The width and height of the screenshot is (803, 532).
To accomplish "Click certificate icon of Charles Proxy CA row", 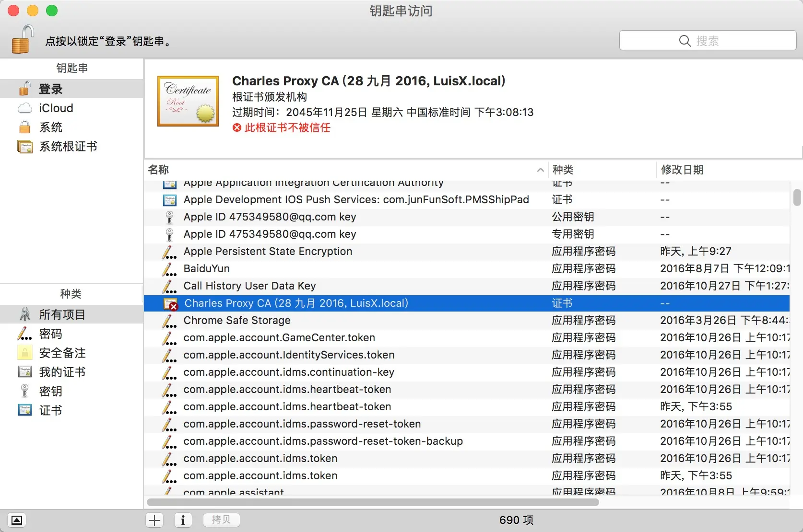I will [x=170, y=304].
